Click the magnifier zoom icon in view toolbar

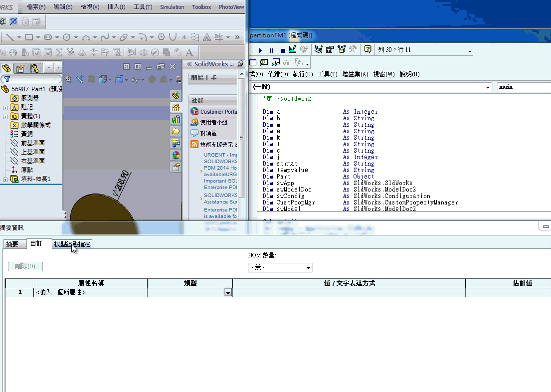(x=68, y=79)
